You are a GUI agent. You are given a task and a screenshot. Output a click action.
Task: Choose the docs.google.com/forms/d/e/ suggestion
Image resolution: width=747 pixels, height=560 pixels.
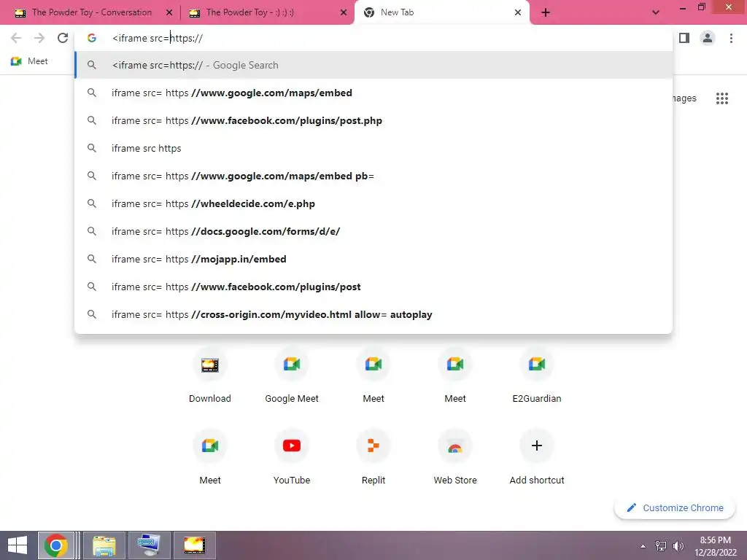(374, 231)
